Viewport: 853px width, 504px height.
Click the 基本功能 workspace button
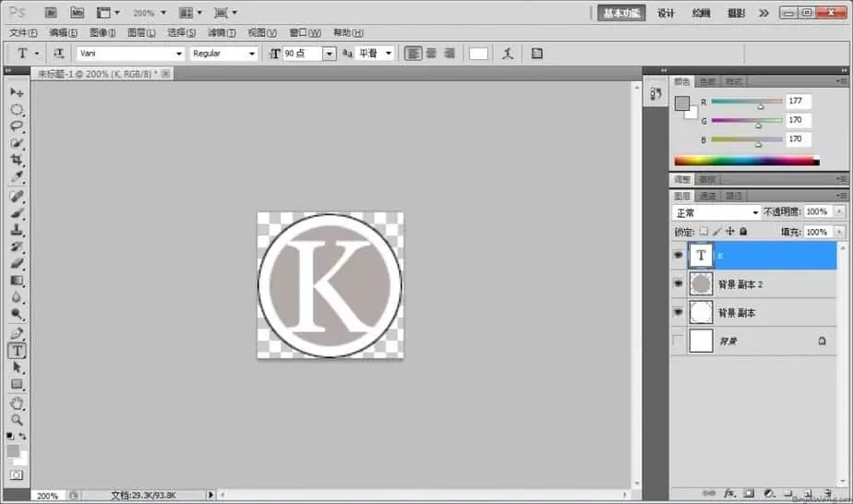pos(621,13)
